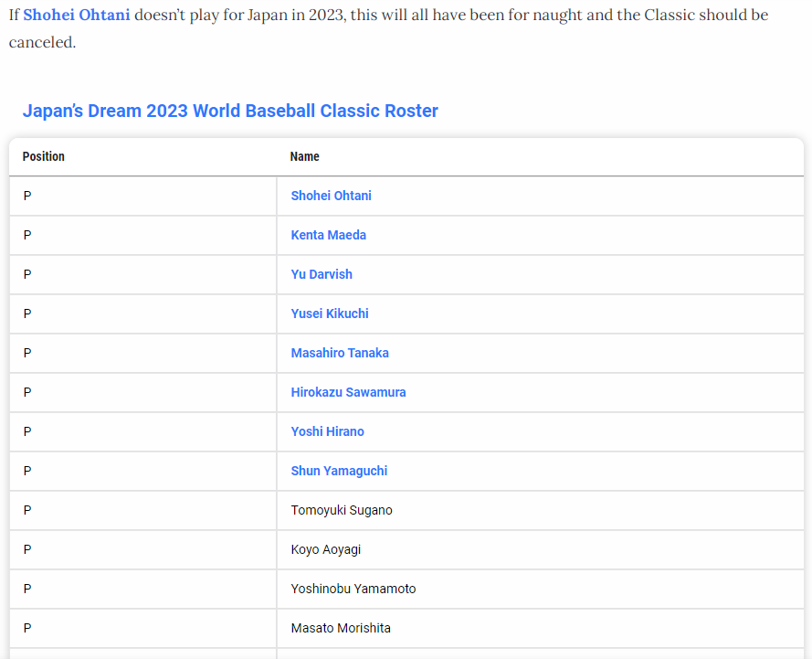This screenshot has width=812, height=659.
Task: Open the Hirokazu Sawamura player link
Action: 349,393
